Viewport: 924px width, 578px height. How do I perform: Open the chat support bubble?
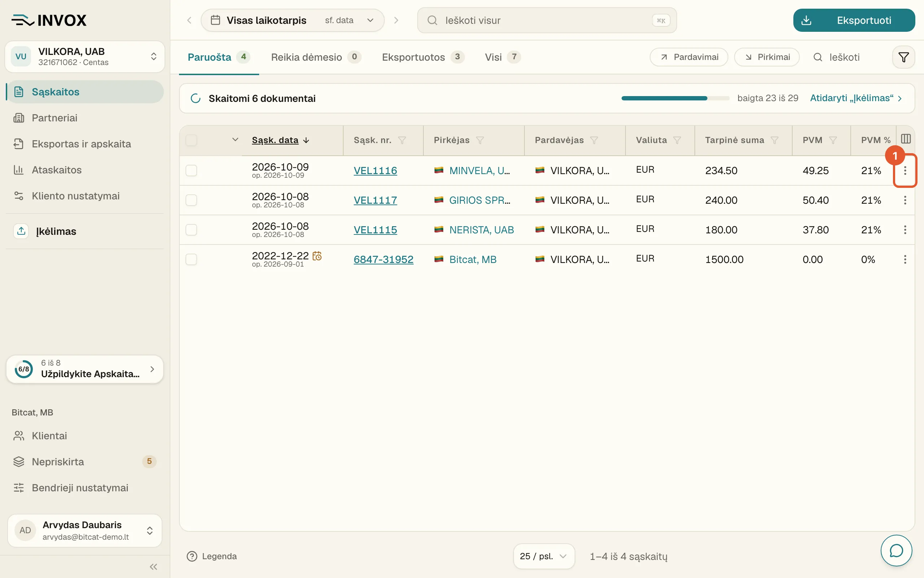[896, 551]
